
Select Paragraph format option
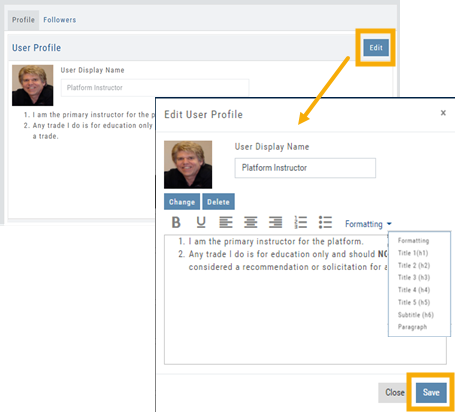[412, 327]
